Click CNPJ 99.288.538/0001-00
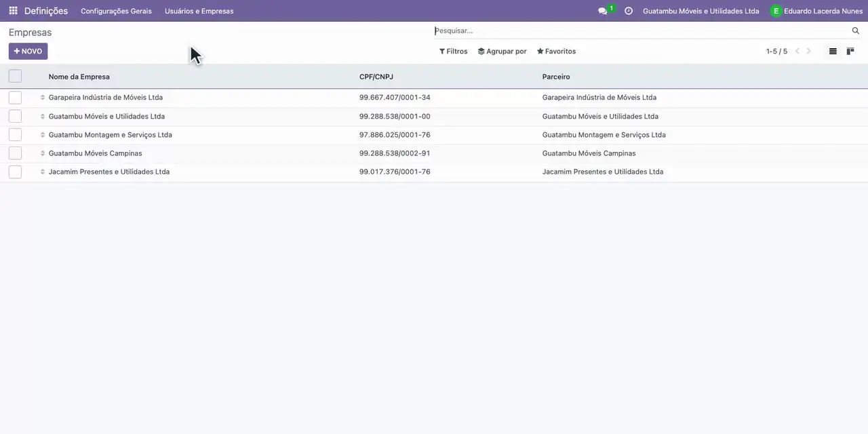 point(395,117)
